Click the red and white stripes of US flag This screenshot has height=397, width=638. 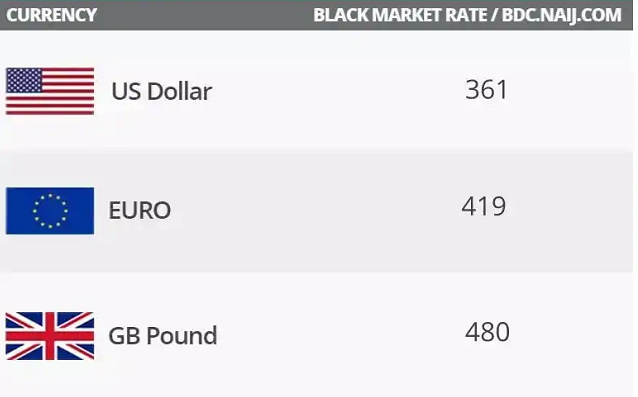(68, 104)
